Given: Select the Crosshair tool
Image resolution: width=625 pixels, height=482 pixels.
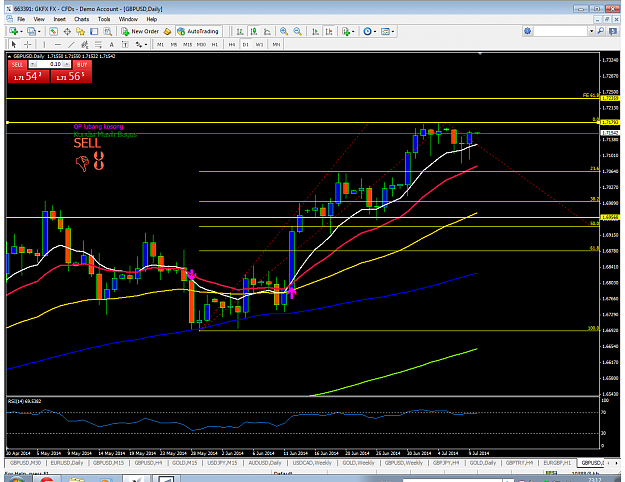Looking at the screenshot, I should pyautogui.click(x=27, y=44).
